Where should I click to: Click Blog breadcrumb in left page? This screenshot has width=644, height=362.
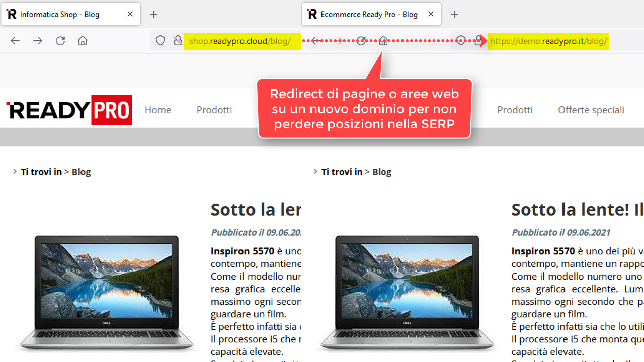pyautogui.click(x=81, y=172)
